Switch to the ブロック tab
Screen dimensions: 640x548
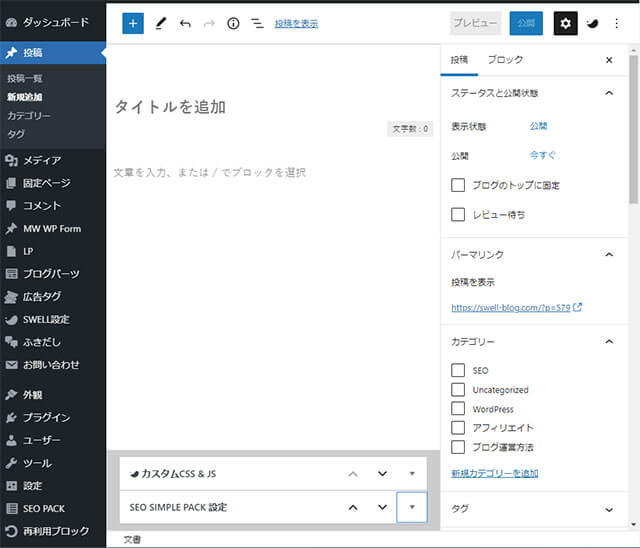[x=505, y=60]
